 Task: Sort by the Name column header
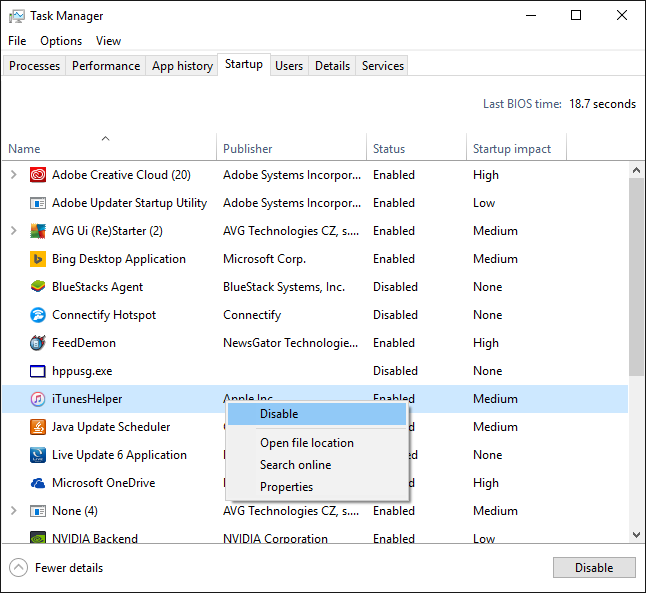pos(109,148)
